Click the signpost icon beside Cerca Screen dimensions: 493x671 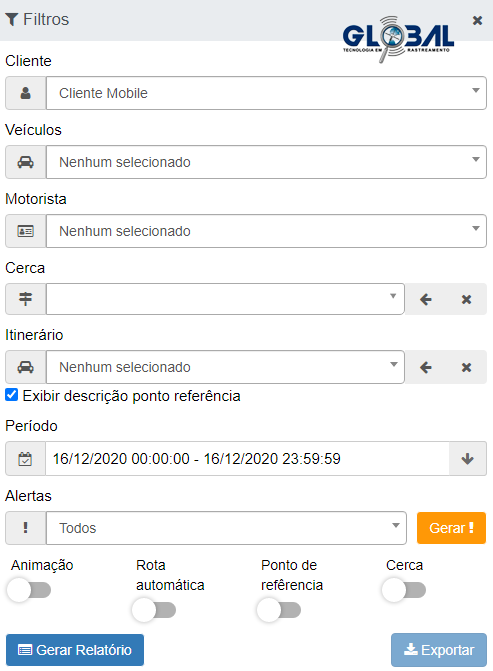coord(26,299)
